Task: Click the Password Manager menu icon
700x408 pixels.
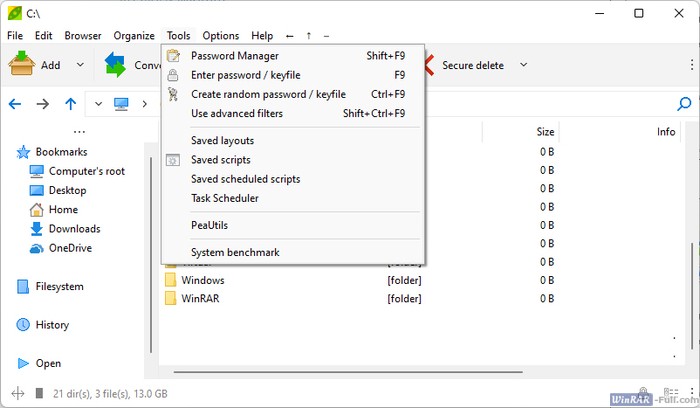Action: click(173, 56)
